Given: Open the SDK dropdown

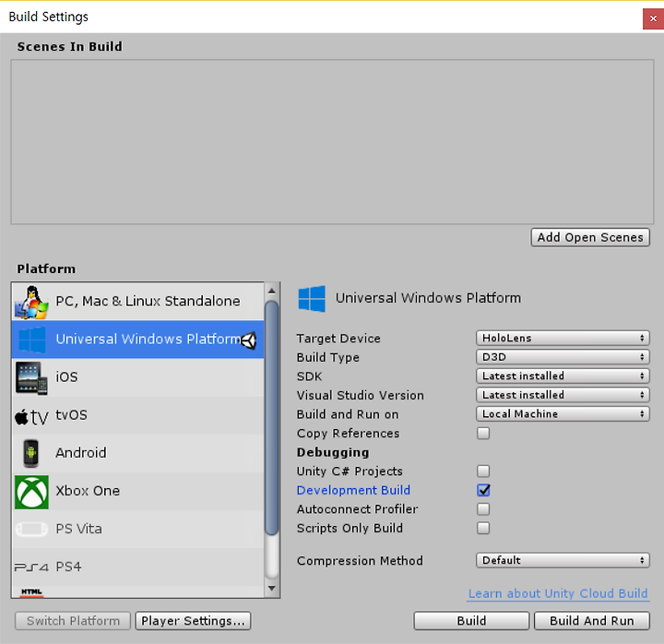Looking at the screenshot, I should tap(563, 376).
